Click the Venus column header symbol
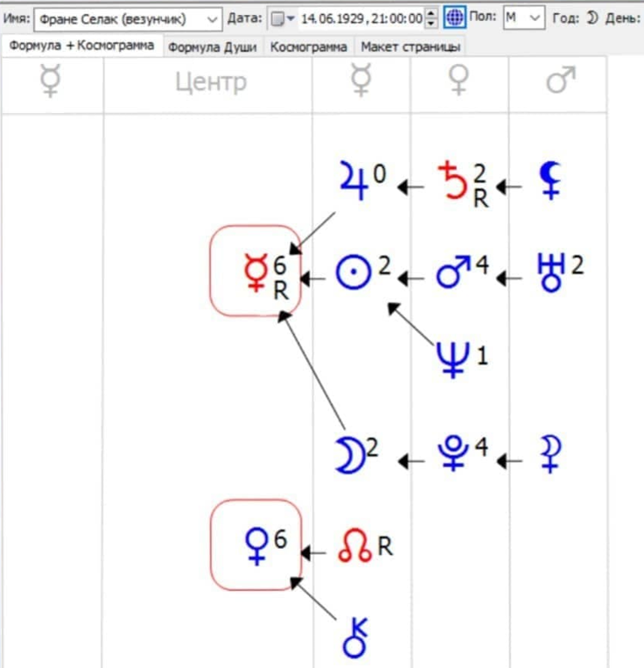 (x=458, y=80)
